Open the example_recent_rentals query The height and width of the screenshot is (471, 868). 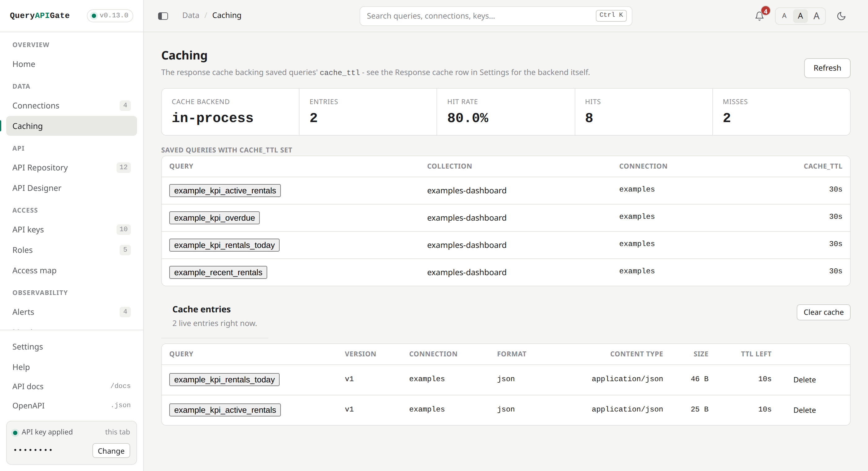click(218, 273)
